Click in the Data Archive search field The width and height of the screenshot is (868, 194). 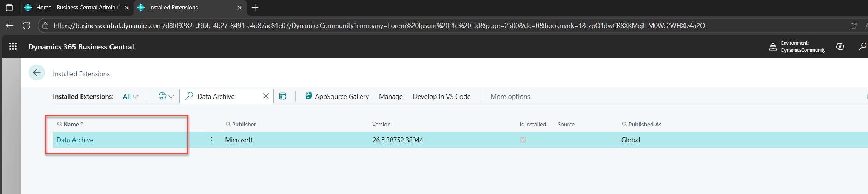227,96
